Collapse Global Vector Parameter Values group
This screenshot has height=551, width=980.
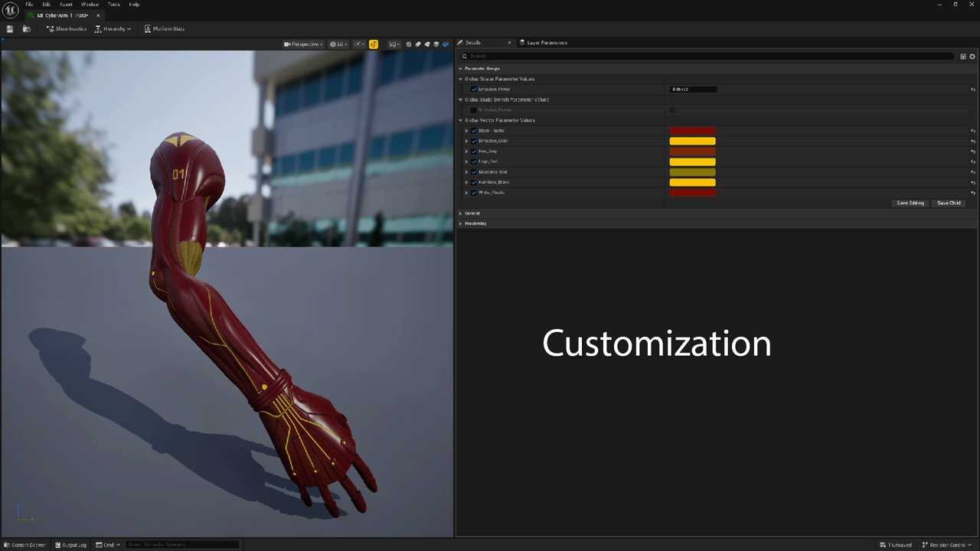[461, 120]
